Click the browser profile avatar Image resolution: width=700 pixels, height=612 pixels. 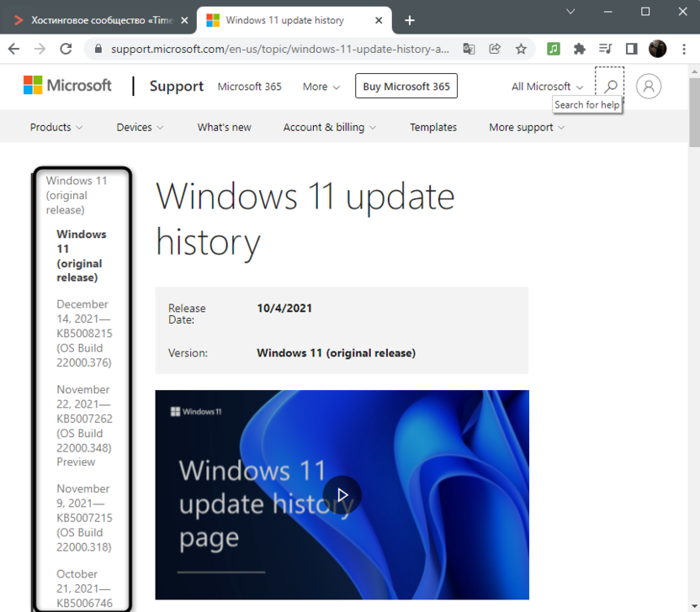(x=657, y=49)
